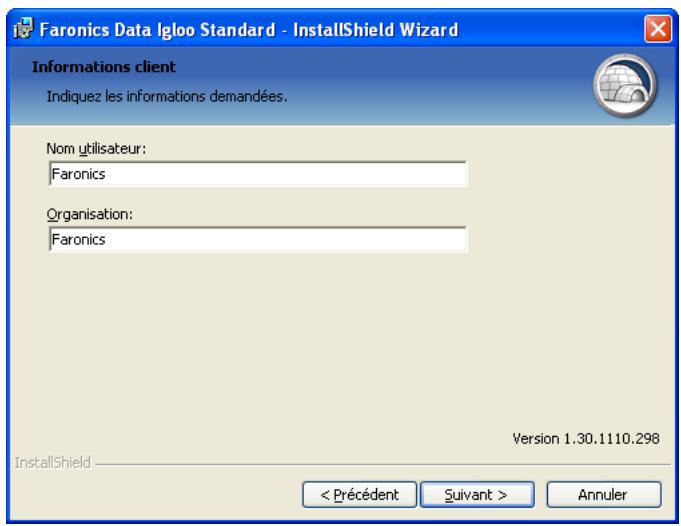Screen dimensions: 681x526
Task: Go back with the < Précédent button
Action: 359,494
